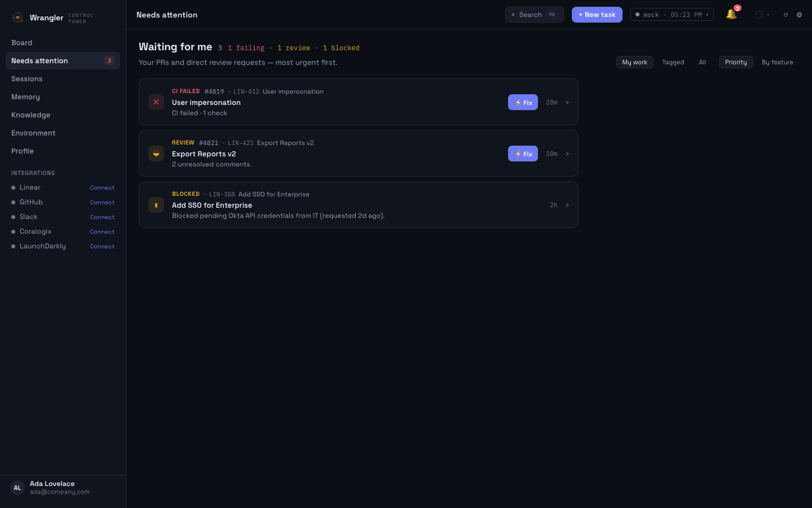Click ticket LIN-388
Viewport: 812px width, 508px height.
pyautogui.click(x=222, y=194)
